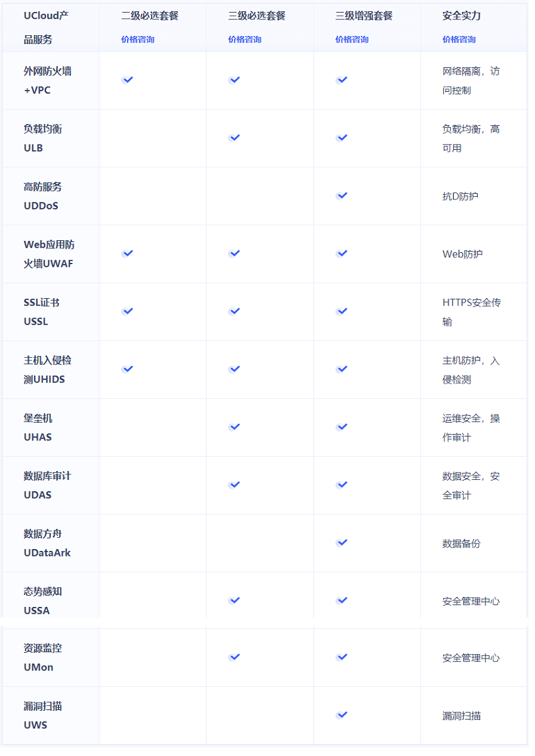This screenshot has width=535, height=756.
Task: Click the 资源监控 UMon checkmark under 三级增强套餐
Action: click(342, 657)
